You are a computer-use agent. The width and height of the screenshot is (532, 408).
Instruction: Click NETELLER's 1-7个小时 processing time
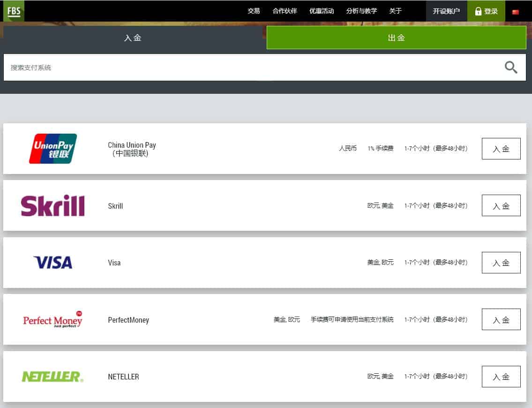[436, 376]
